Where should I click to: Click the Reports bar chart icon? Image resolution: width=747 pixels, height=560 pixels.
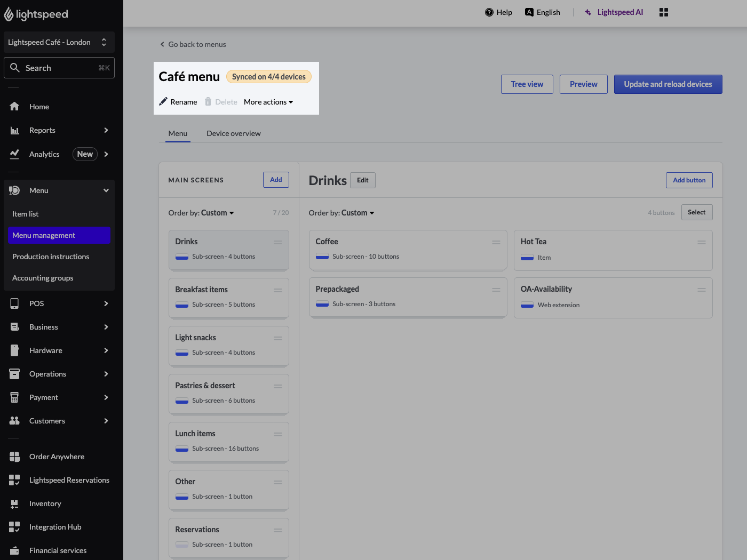pyautogui.click(x=14, y=130)
